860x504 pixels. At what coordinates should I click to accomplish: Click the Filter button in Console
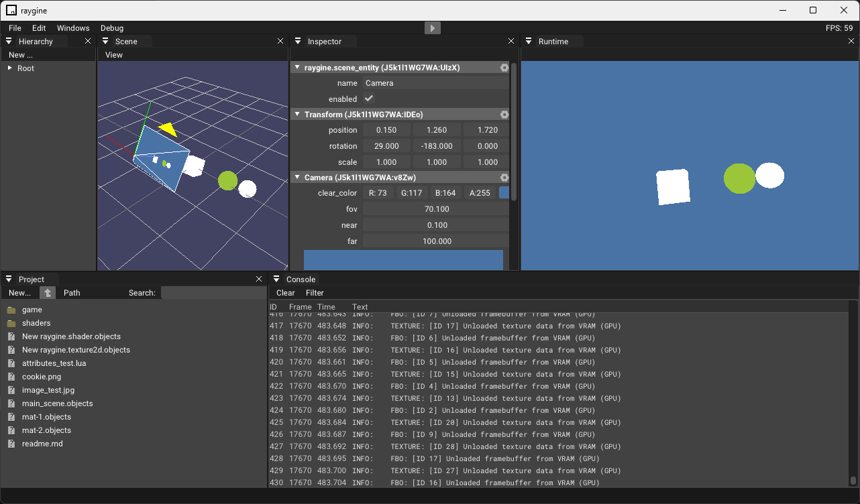pyautogui.click(x=315, y=293)
